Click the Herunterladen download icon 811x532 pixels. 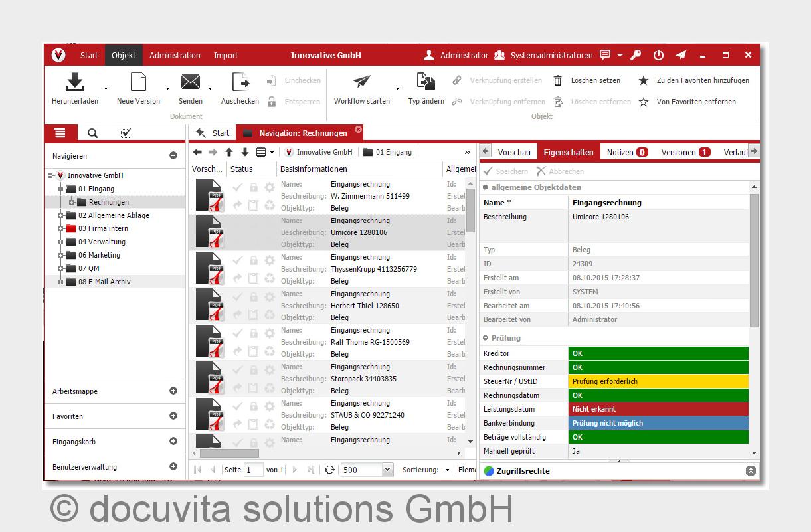click(74, 82)
